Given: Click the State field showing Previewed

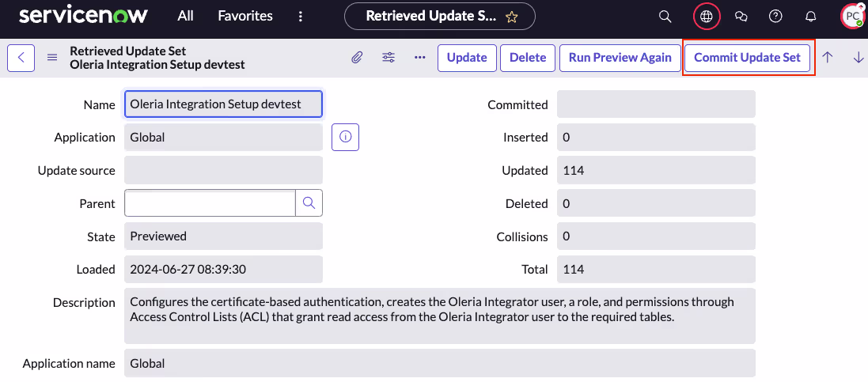Looking at the screenshot, I should (x=224, y=236).
